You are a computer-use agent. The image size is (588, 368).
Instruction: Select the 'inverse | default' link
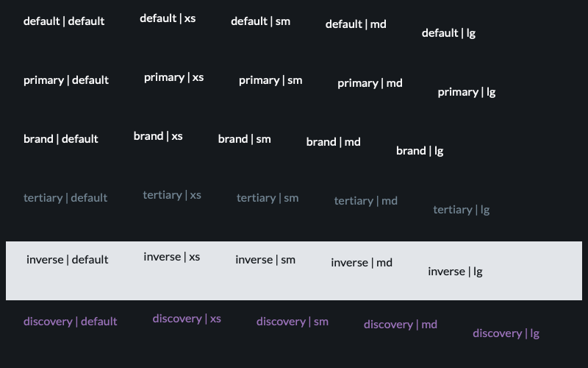(67, 260)
